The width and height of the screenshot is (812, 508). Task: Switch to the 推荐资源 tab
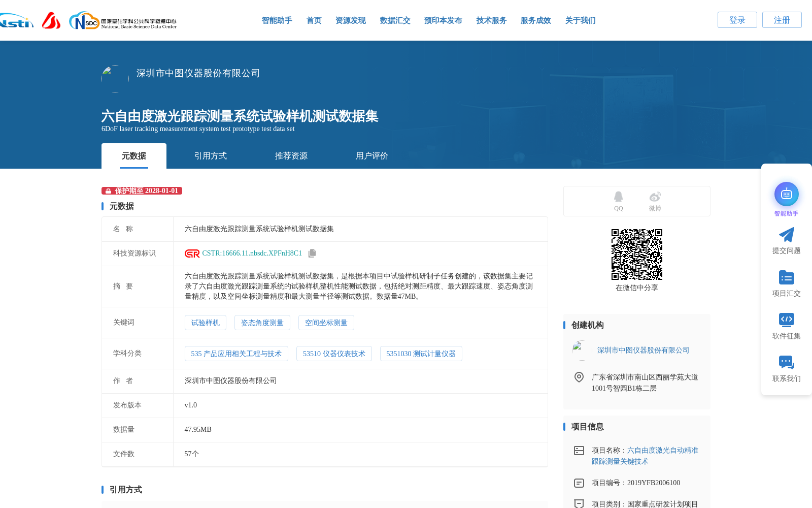(291, 156)
